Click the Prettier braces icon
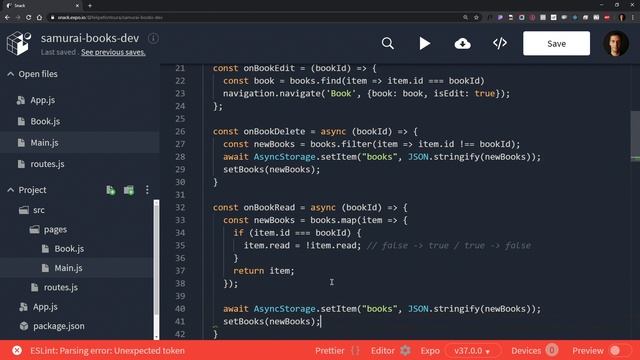 (356, 351)
